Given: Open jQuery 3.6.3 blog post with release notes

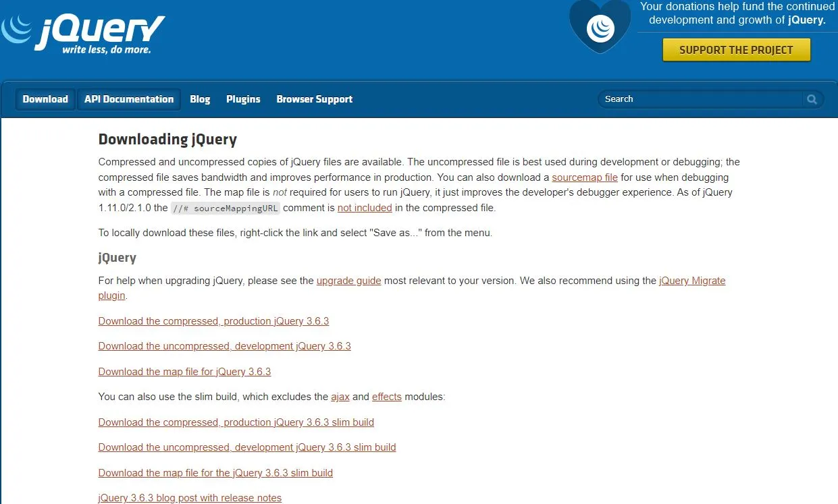Looking at the screenshot, I should pyautogui.click(x=190, y=498).
